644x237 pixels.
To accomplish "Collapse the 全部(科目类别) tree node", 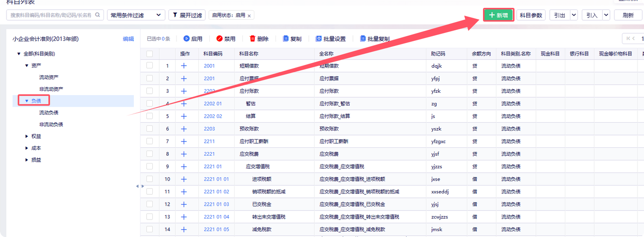I will coord(19,54).
